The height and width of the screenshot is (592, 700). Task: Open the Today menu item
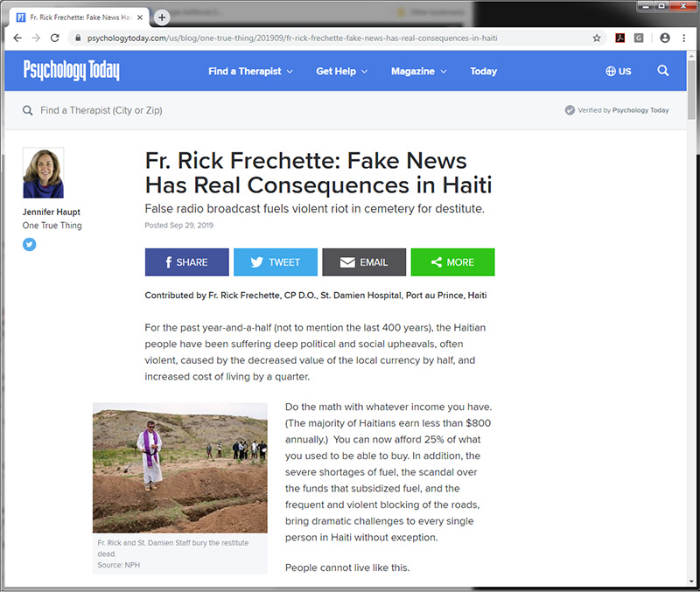(x=483, y=72)
